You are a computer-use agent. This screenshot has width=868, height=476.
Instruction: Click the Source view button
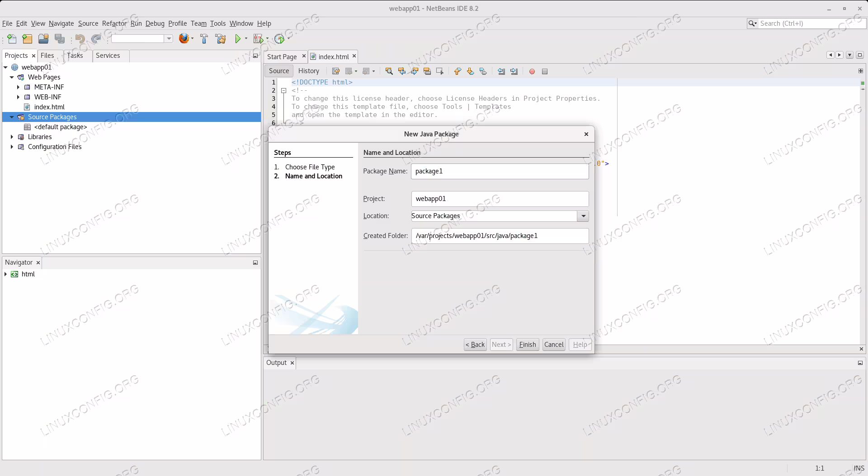point(279,71)
